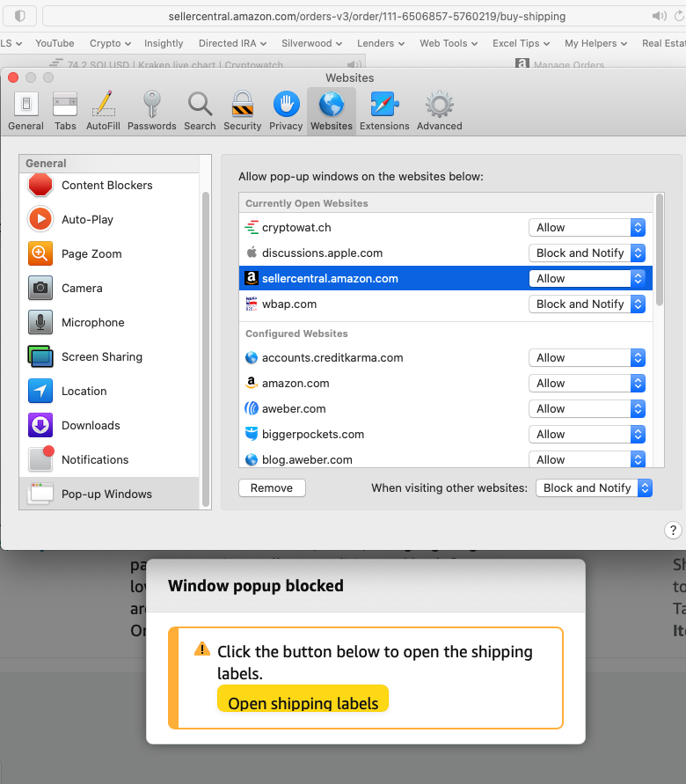Open the YouTube bookmark

pyautogui.click(x=55, y=43)
